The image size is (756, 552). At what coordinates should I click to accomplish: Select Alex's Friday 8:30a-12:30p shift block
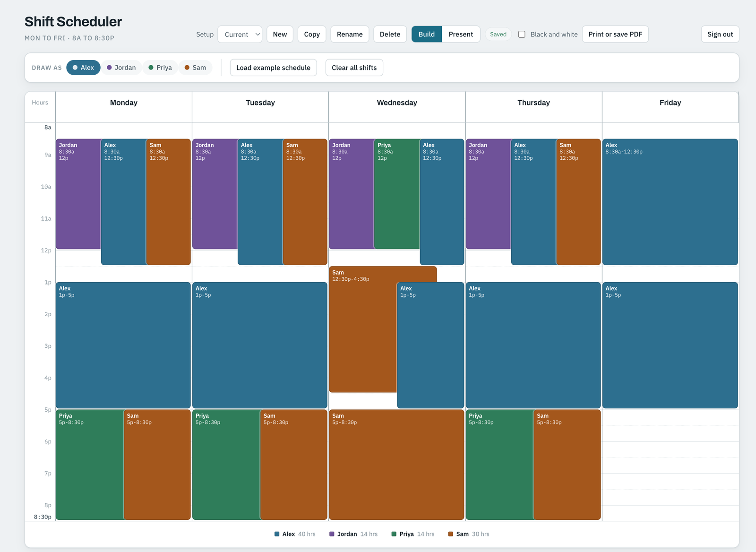pyautogui.click(x=670, y=202)
